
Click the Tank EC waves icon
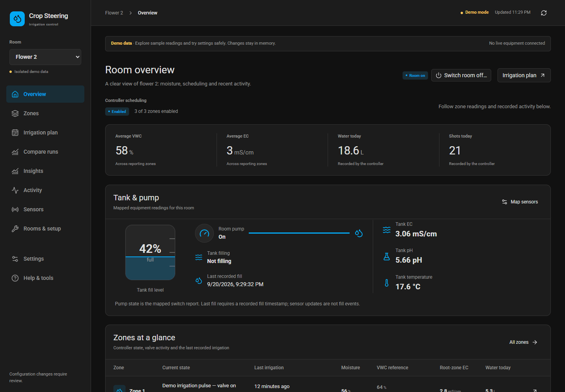pyautogui.click(x=386, y=230)
